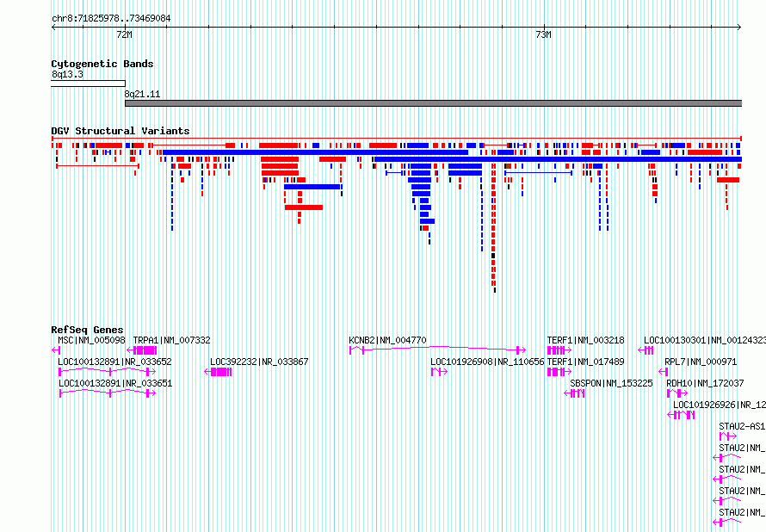Select the TRPA1 gene glyph
Viewport: 766px width, 532px height.
(x=142, y=350)
